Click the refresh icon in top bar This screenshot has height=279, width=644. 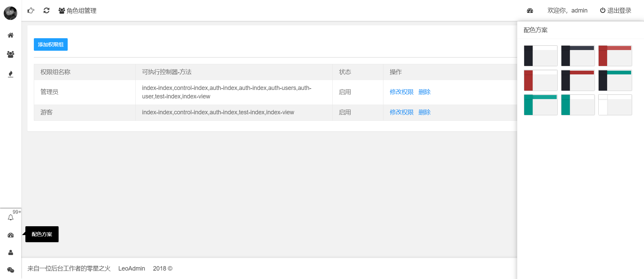point(46,10)
